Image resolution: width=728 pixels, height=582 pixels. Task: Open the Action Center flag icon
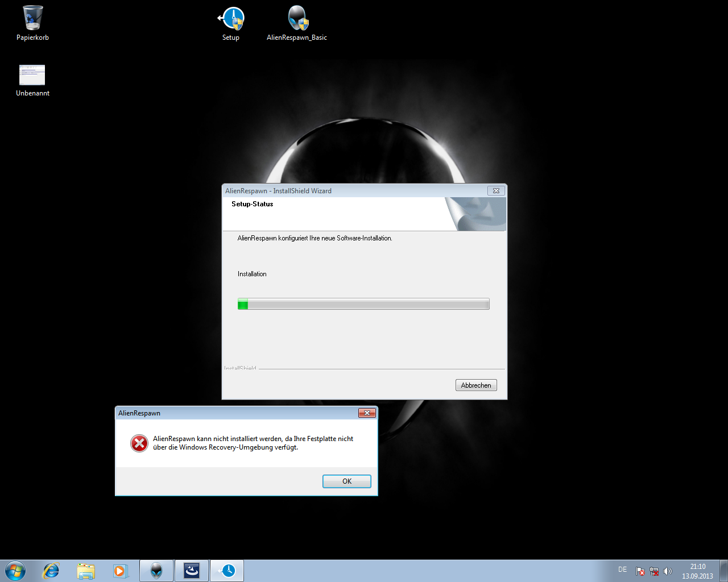[640, 571]
